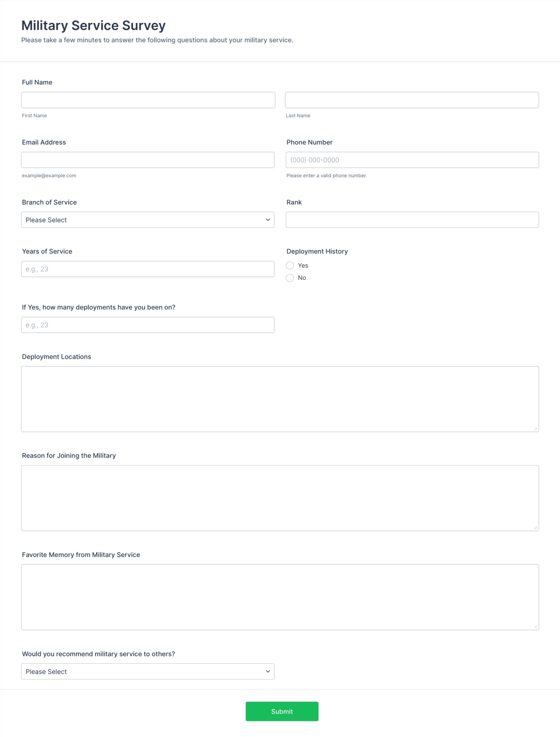Click the number of deployments field
This screenshot has width=560, height=737.
(148, 325)
